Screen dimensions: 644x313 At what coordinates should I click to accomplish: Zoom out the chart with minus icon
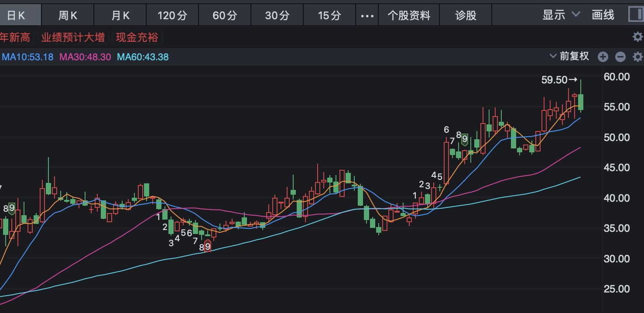coord(620,57)
